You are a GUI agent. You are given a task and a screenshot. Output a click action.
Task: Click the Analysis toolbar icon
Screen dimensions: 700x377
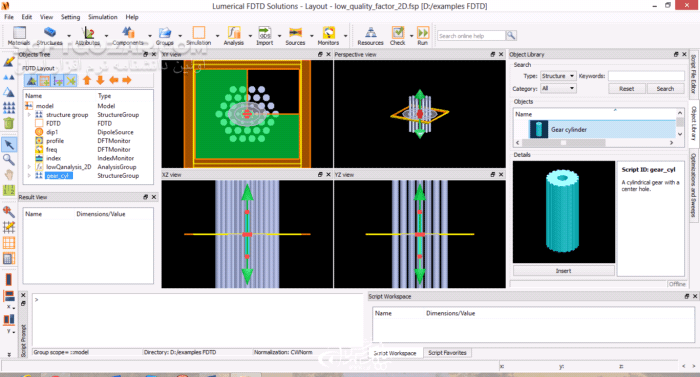[x=233, y=33]
